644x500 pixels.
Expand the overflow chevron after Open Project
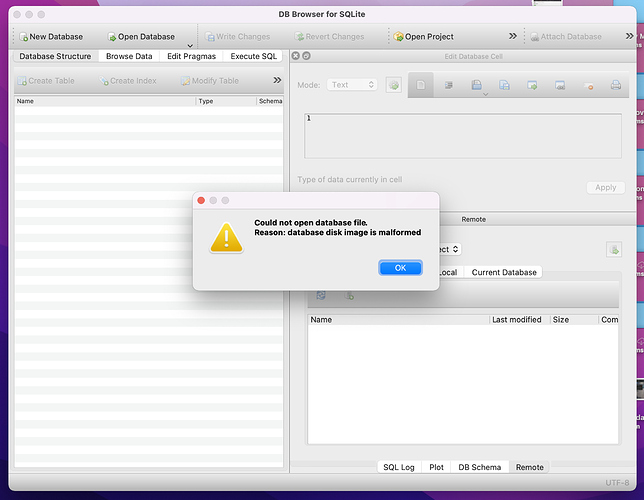tap(513, 36)
